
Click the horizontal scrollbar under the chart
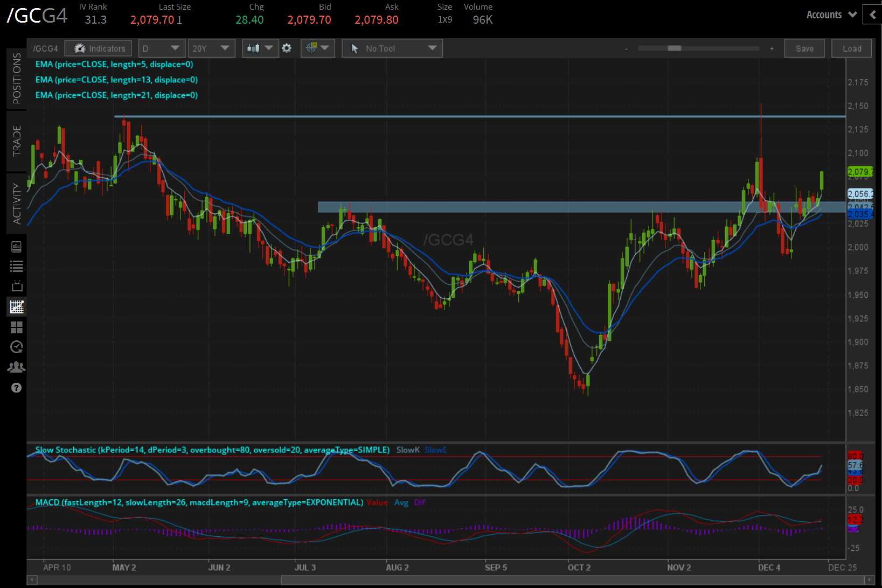450,580
